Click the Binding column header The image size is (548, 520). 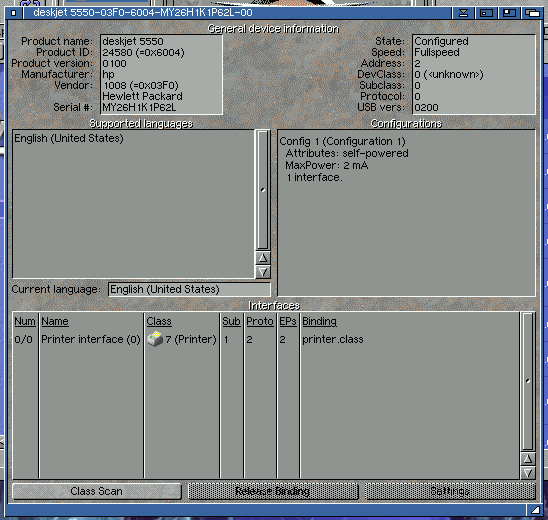click(319, 321)
